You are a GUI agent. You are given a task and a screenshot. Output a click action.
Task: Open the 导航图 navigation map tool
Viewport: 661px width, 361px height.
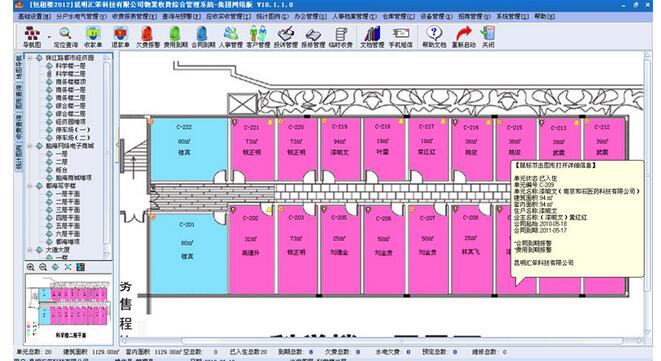tap(32, 37)
